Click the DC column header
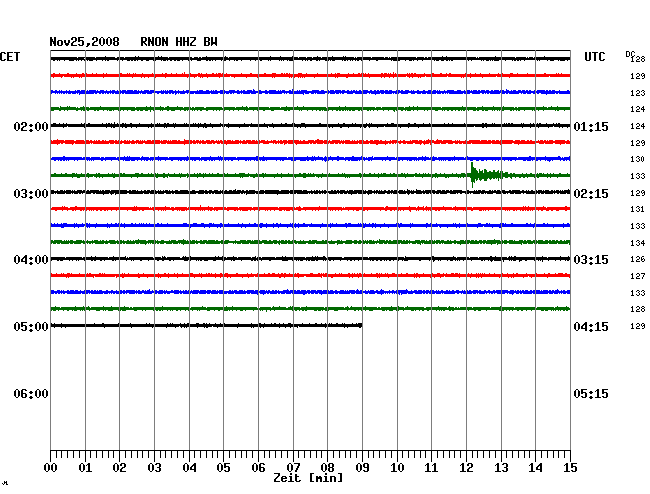The width and height of the screenshot is (650, 494). click(630, 54)
